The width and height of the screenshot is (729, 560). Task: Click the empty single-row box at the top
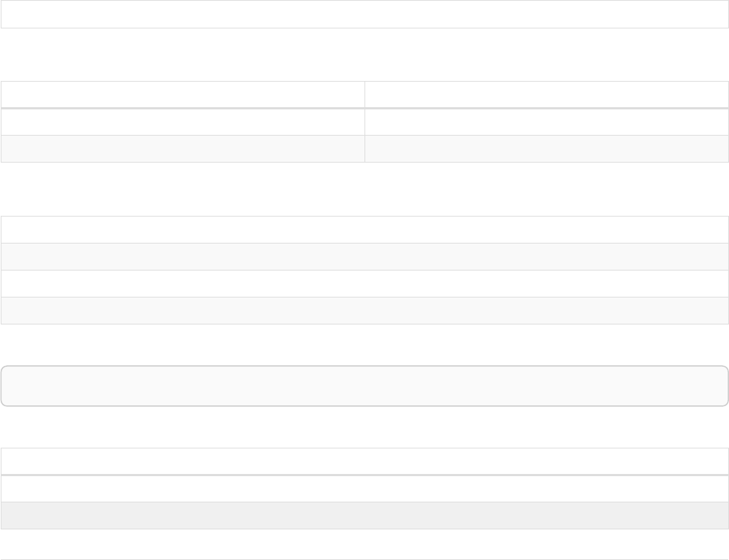pos(364,14)
